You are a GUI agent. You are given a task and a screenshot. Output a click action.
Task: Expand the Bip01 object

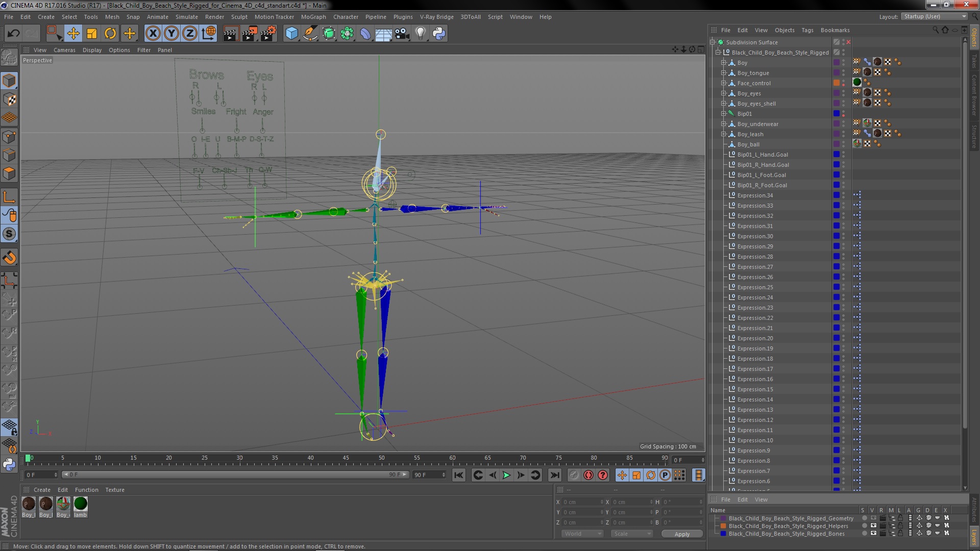tap(723, 114)
